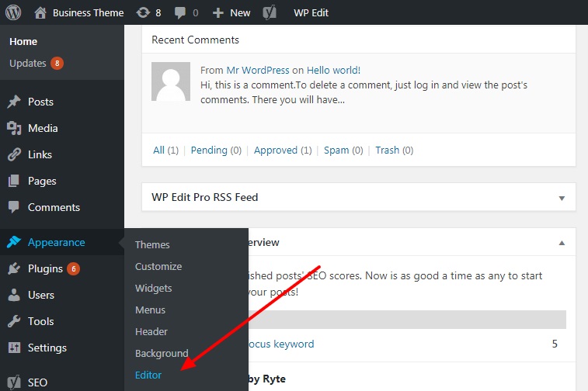Click the WordPress logo icon
Screen dimensions: 588x391
(14, 12)
